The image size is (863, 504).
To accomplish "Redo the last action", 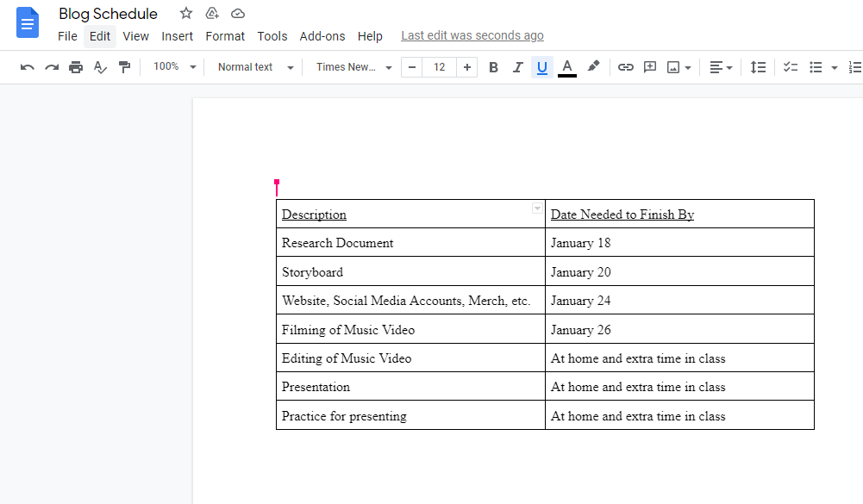I will point(52,67).
